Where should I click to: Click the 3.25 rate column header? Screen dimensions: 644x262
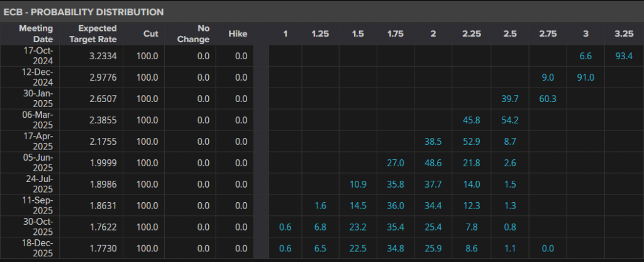624,34
